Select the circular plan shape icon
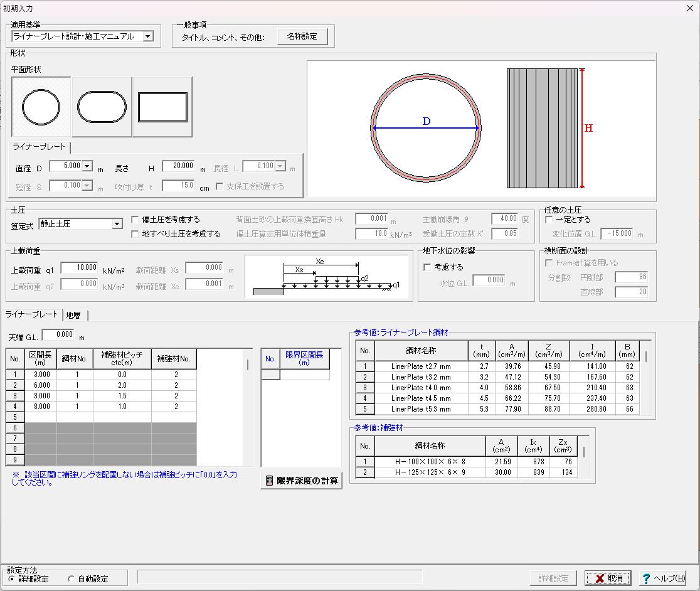Image resolution: width=700 pixels, height=591 pixels. coord(41,107)
